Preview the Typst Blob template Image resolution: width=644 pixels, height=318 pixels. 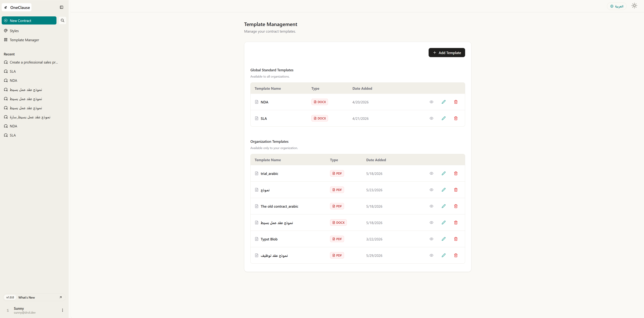tap(431, 239)
